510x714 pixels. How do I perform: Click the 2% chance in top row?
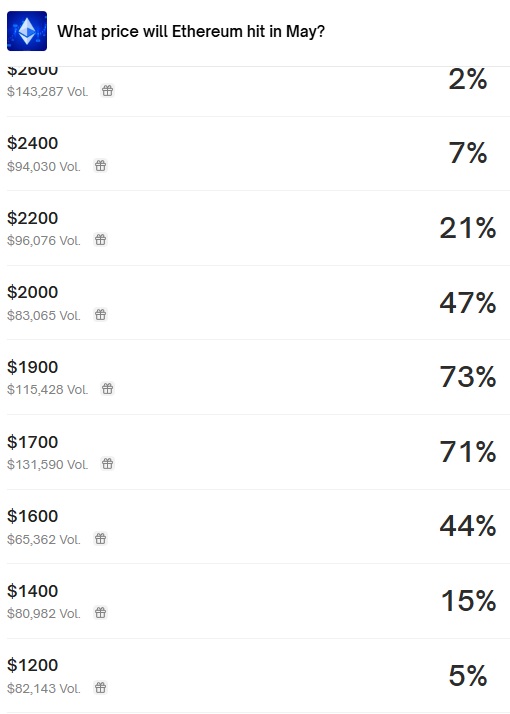pyautogui.click(x=468, y=79)
